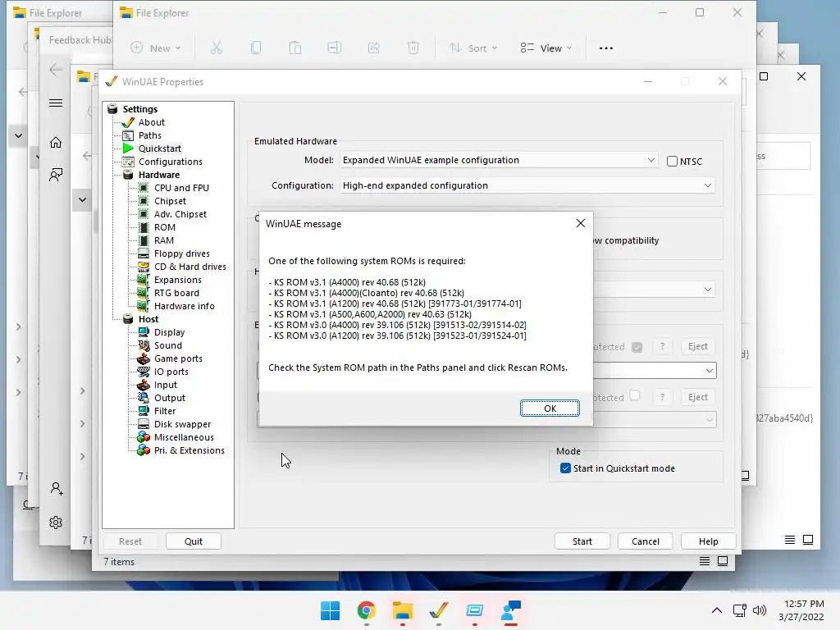This screenshot has height=630, width=840.
Task: Click the Input joystick icon
Action: pos(143,385)
